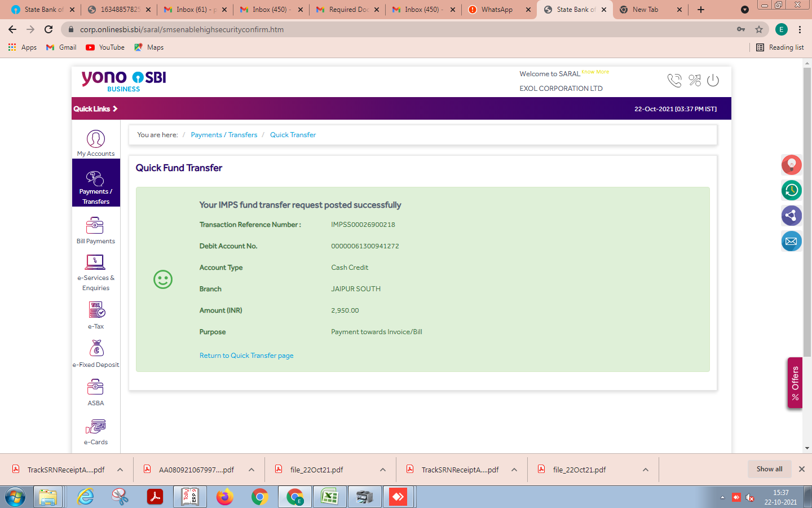Viewport: 812px width, 508px height.
Task: Click Show all downloads button
Action: click(769, 469)
